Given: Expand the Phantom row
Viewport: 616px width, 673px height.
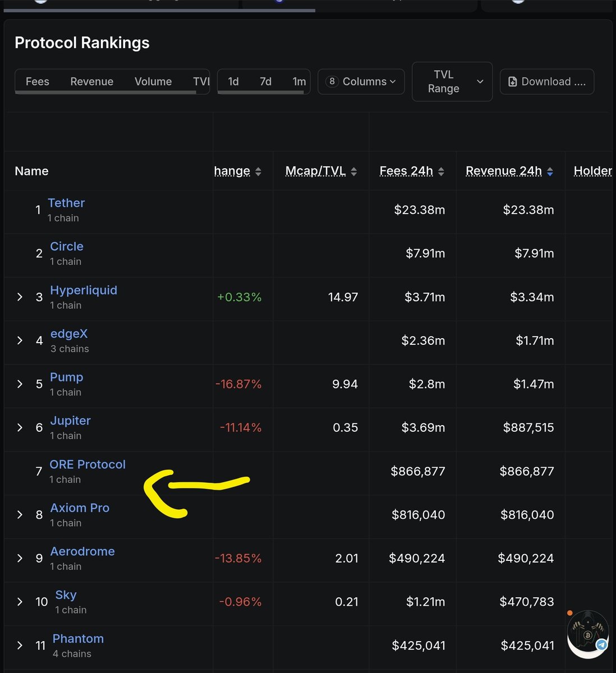Looking at the screenshot, I should click(20, 646).
